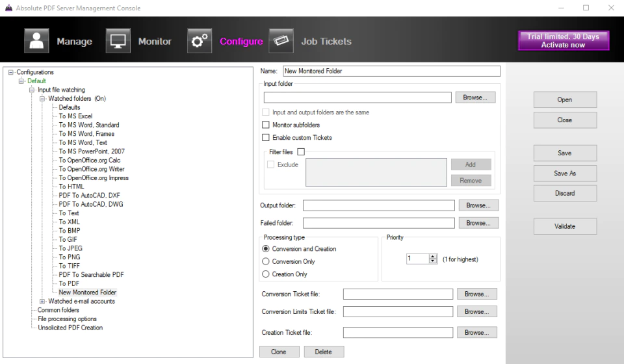The height and width of the screenshot is (364, 624).
Task: Click the Failed folder path field
Action: [x=378, y=223]
